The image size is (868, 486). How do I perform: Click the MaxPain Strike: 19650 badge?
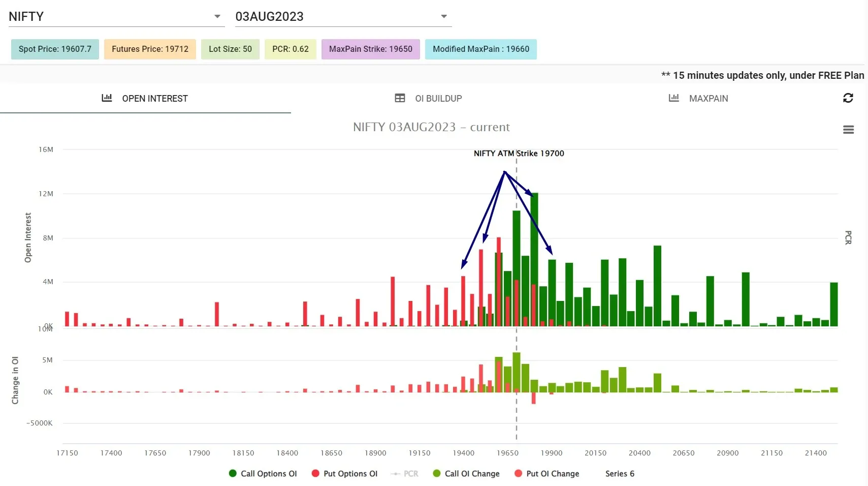[x=371, y=49]
